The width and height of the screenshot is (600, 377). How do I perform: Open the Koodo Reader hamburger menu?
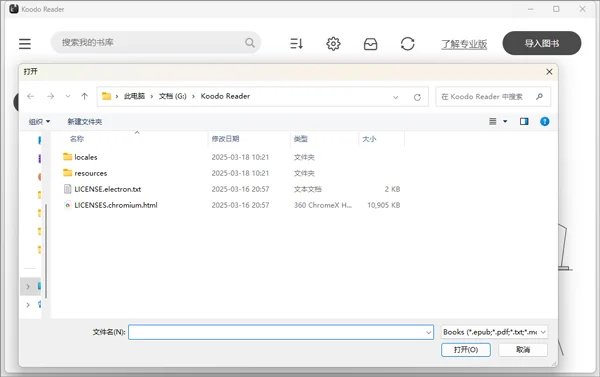pyautogui.click(x=25, y=44)
